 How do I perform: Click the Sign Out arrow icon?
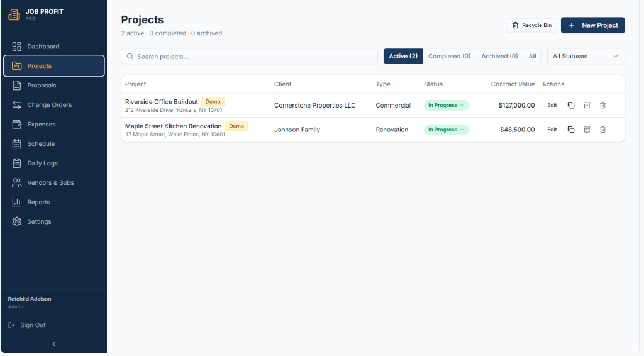(x=11, y=325)
